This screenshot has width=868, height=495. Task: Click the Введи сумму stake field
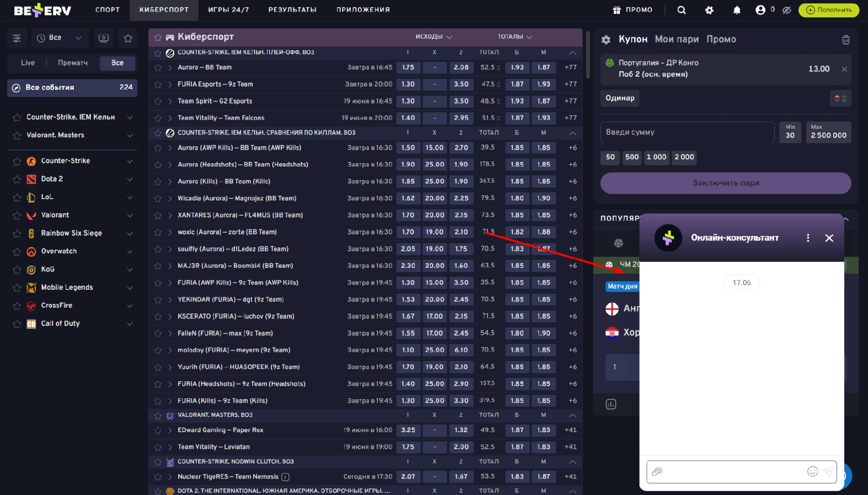pyautogui.click(x=687, y=132)
